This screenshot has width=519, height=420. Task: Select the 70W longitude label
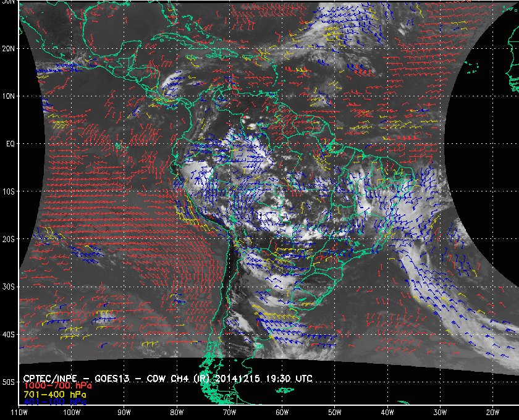click(x=229, y=413)
